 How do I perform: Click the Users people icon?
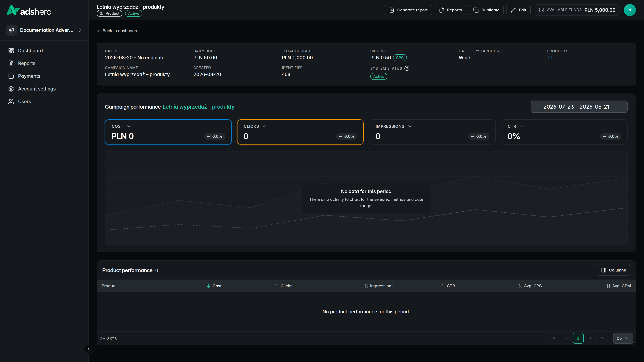11,102
